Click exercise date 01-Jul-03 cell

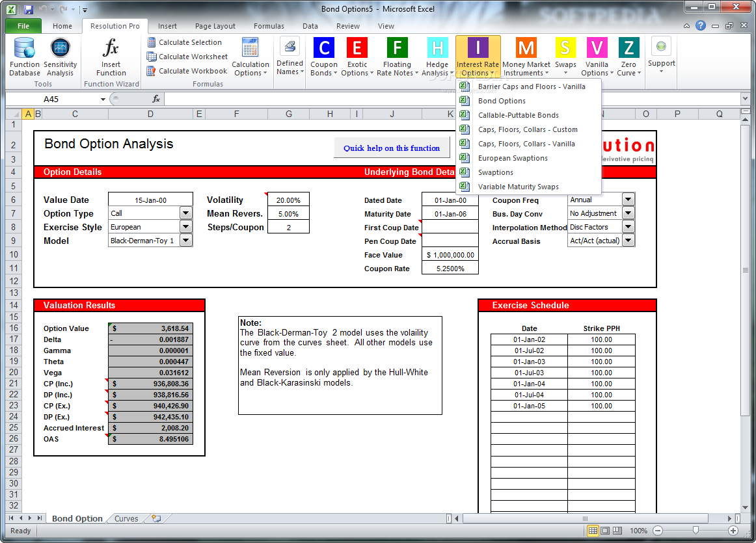pos(529,373)
